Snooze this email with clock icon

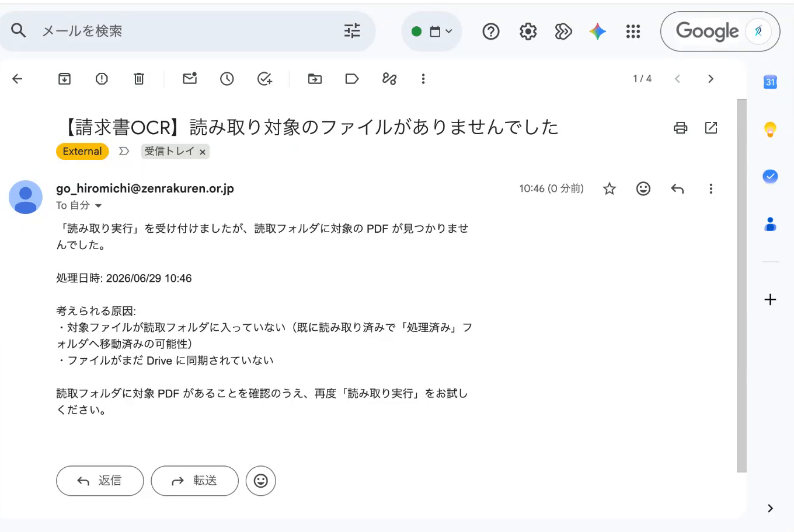227,79
